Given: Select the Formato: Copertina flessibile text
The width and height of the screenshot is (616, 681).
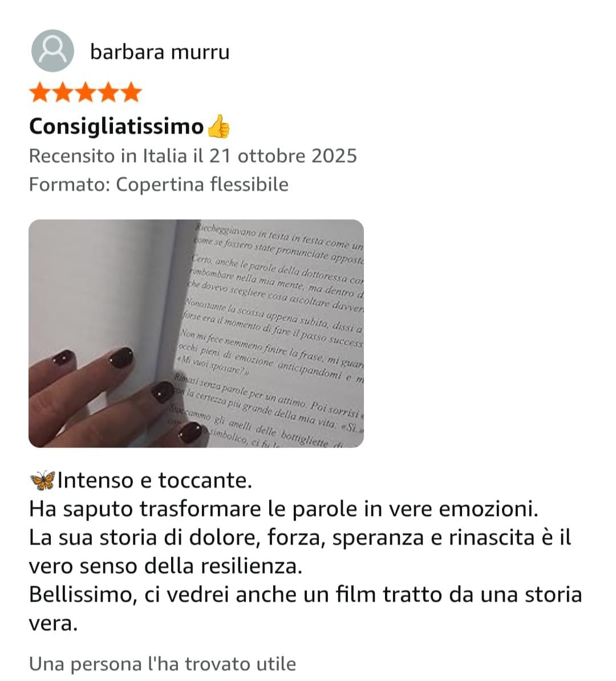Looking at the screenshot, I should (159, 184).
